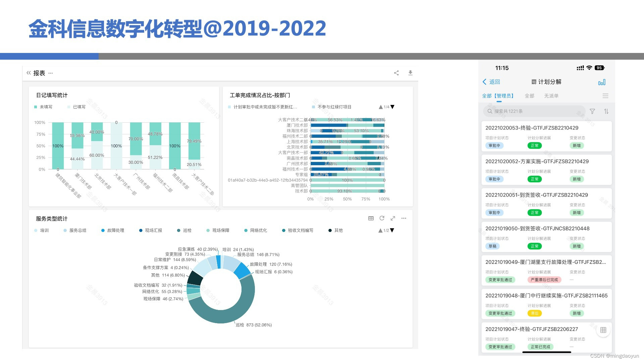The image size is (644, 362).
Task: Open plan 20221019050-到货签收-GTFJNCSB2210448
Action: (x=546, y=237)
